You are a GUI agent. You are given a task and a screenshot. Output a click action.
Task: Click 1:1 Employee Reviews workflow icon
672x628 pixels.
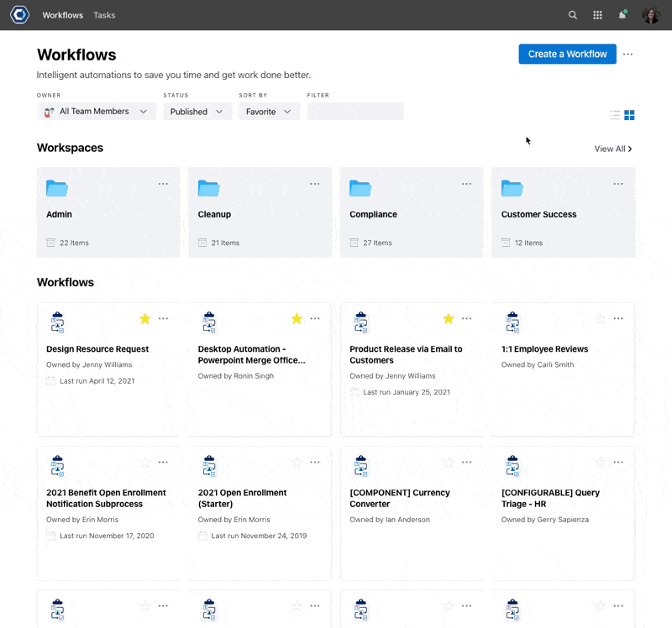coord(512,322)
